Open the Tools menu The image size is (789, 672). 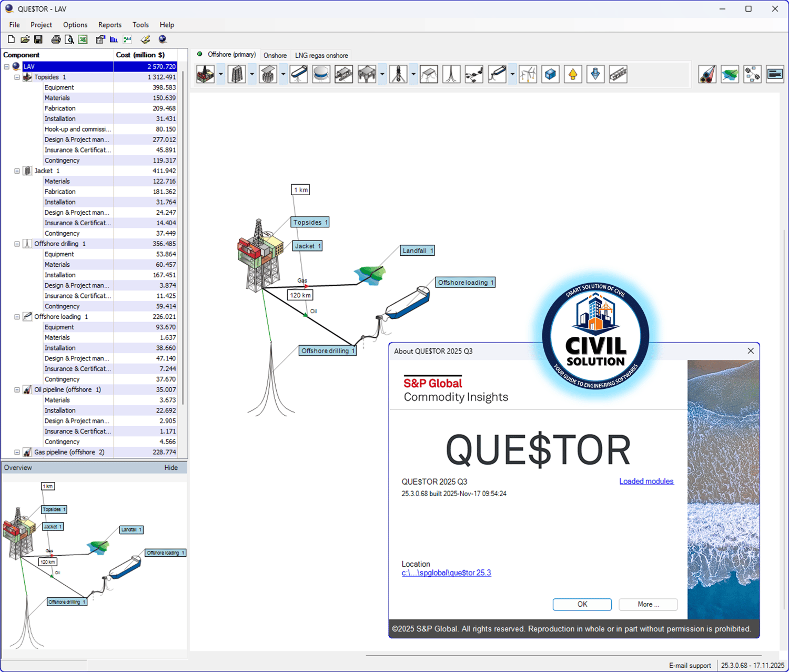140,25
